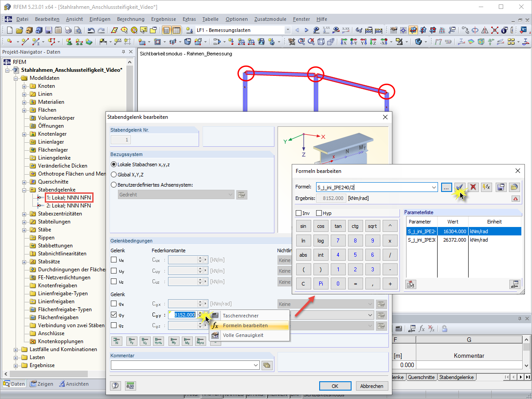
Task: Click the red warning triangle icon
Action: [515, 199]
